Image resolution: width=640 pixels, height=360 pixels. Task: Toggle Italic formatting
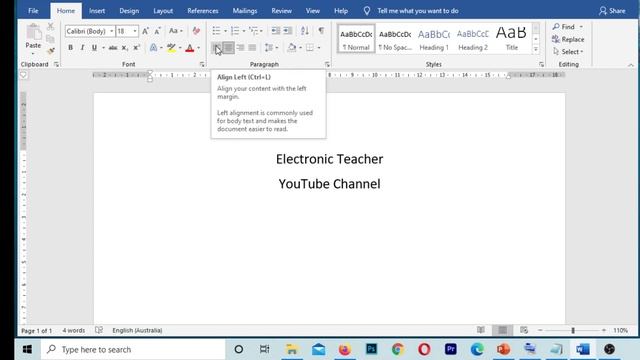click(x=82, y=48)
